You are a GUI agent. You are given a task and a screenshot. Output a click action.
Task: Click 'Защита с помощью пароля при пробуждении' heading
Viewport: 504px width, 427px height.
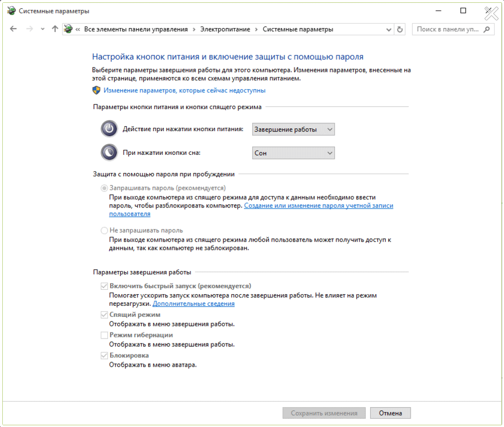click(x=164, y=174)
